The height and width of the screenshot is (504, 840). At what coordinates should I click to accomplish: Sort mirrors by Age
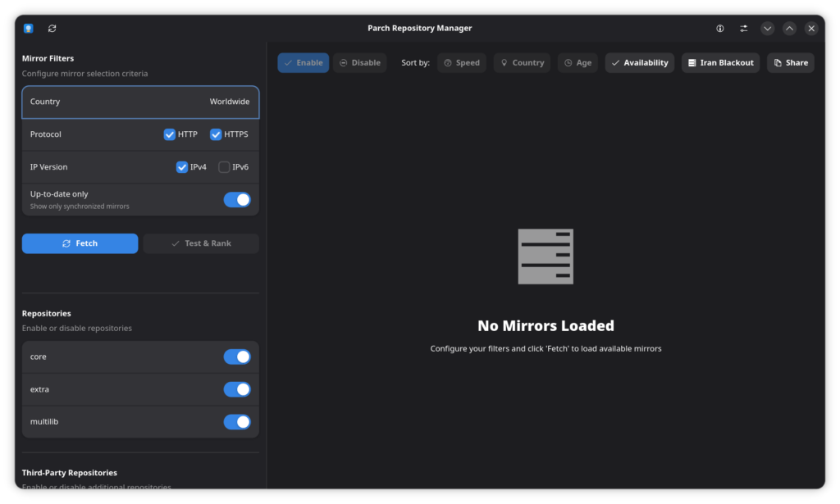coord(577,62)
